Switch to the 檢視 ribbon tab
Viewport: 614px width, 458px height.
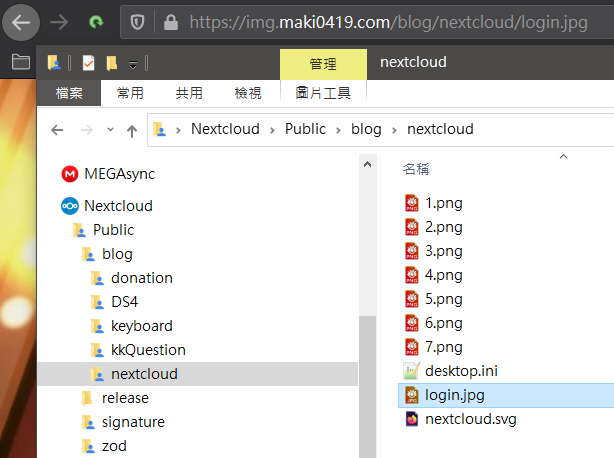[x=247, y=93]
